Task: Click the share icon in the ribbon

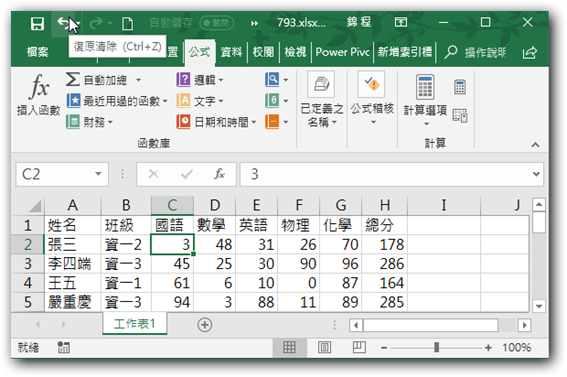Action: point(529,53)
